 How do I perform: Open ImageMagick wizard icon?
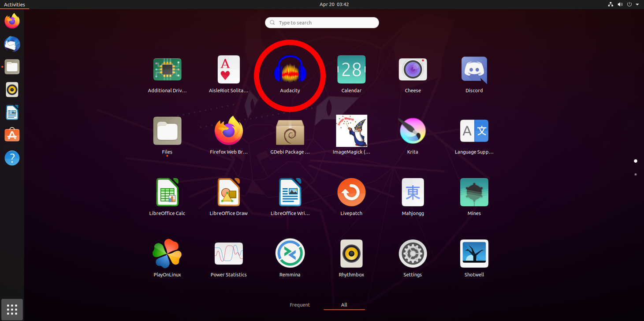click(351, 131)
